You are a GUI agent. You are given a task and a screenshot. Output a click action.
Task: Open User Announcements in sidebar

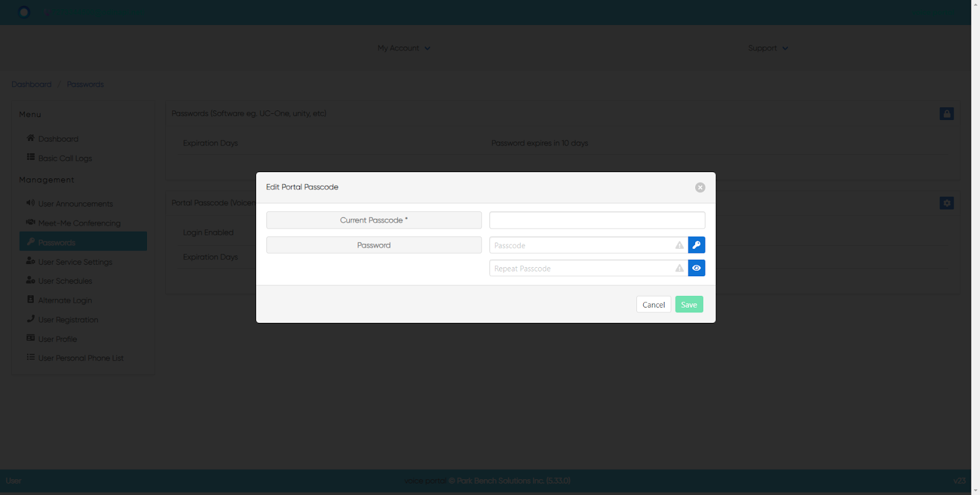pyautogui.click(x=75, y=204)
